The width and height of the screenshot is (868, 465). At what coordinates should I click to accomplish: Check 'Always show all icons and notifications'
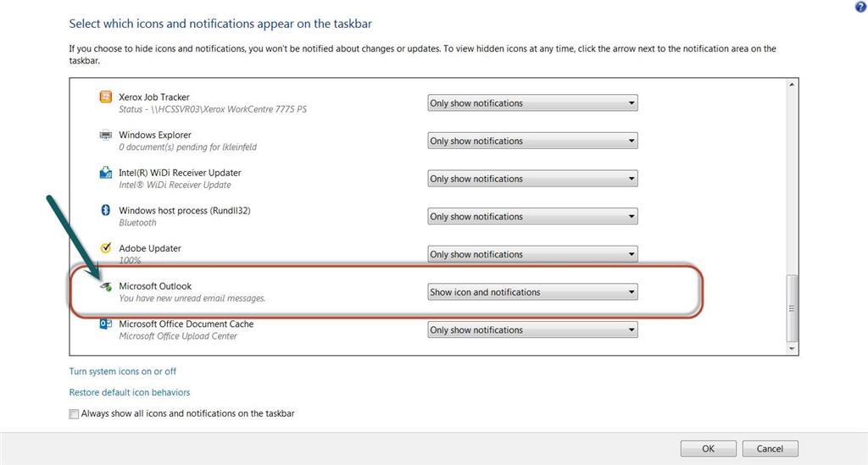[74, 413]
